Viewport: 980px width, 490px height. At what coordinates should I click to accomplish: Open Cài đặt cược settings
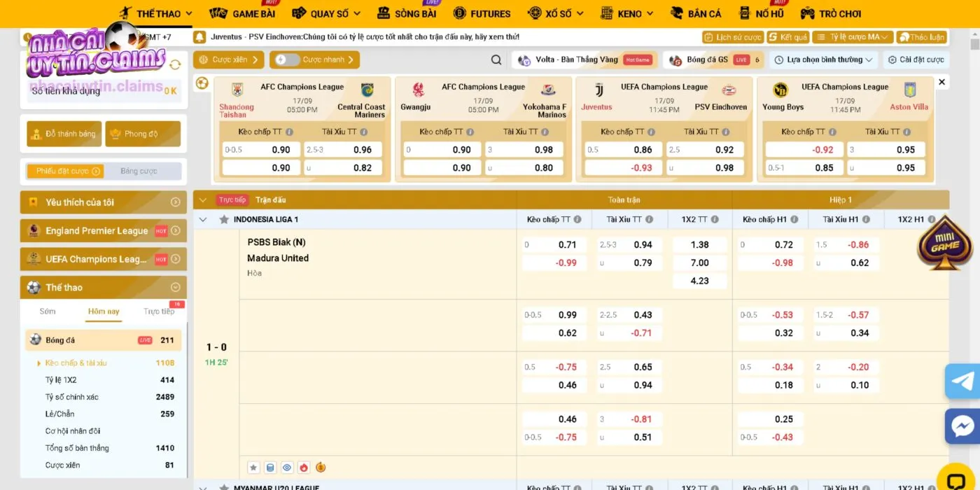click(x=916, y=60)
